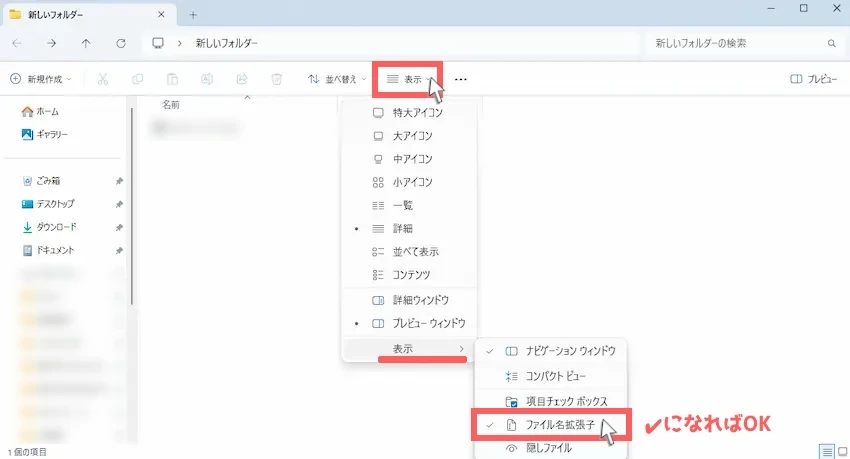Click the 1 個の項目 status text
Screen dimensions: 850x459
28,452
